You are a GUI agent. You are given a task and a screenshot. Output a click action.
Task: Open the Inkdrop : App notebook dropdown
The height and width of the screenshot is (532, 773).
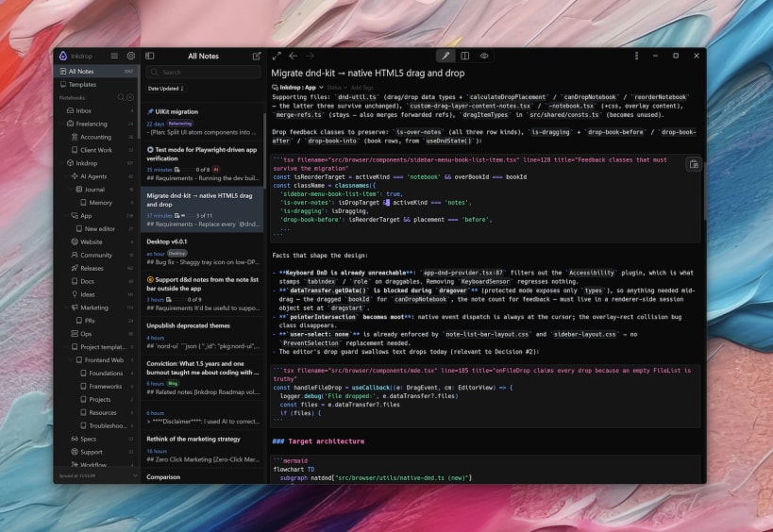tap(297, 88)
